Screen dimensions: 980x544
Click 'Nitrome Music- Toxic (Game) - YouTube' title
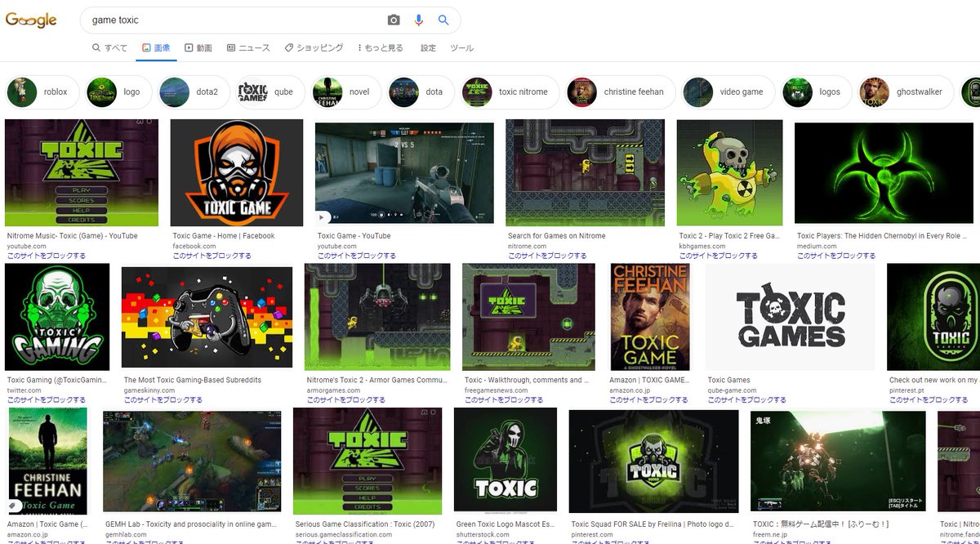(x=73, y=236)
